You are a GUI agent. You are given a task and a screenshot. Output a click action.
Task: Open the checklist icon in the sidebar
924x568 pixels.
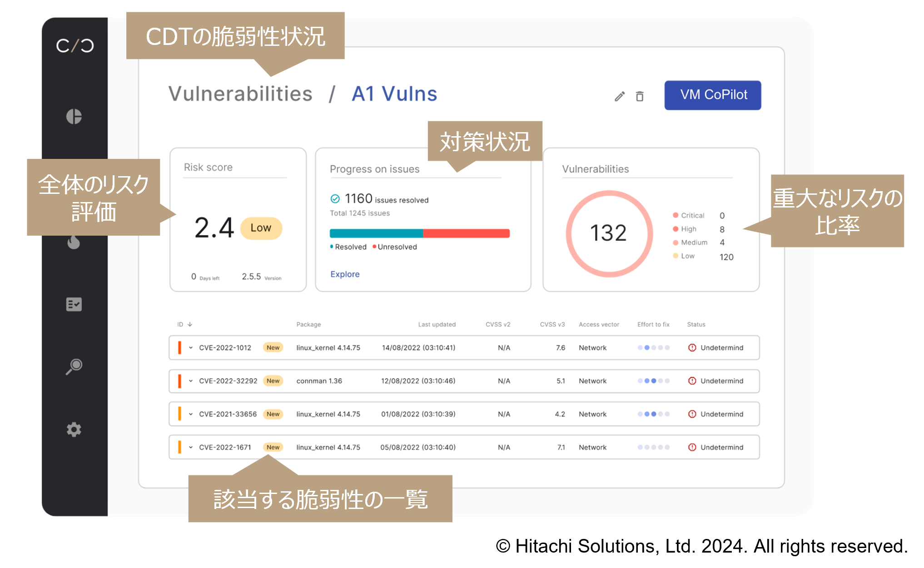point(74,304)
